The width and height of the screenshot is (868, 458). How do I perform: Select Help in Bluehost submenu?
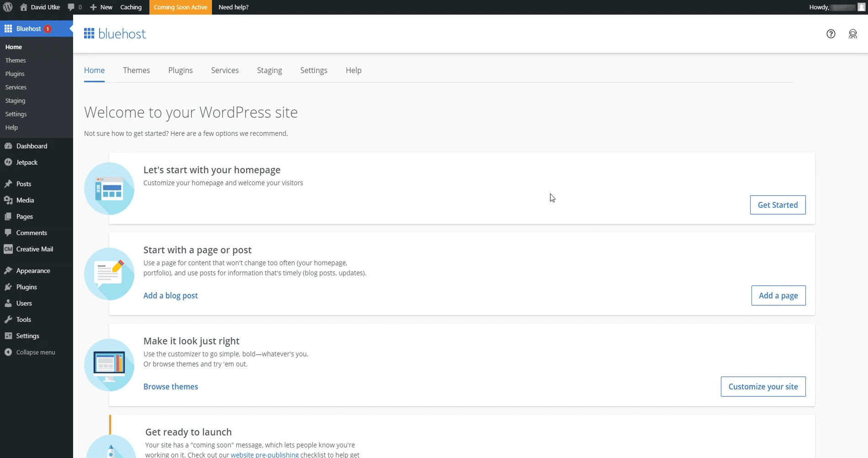[x=11, y=128]
